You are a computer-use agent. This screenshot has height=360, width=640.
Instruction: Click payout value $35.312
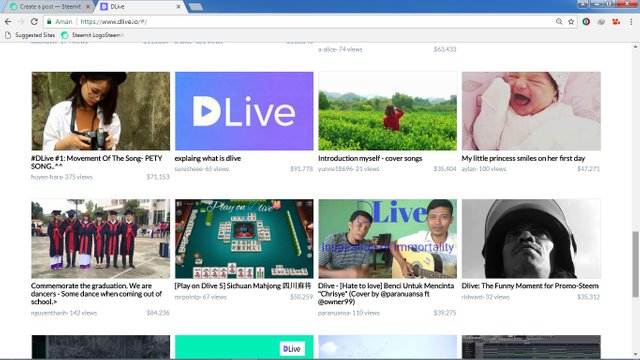tap(589, 297)
